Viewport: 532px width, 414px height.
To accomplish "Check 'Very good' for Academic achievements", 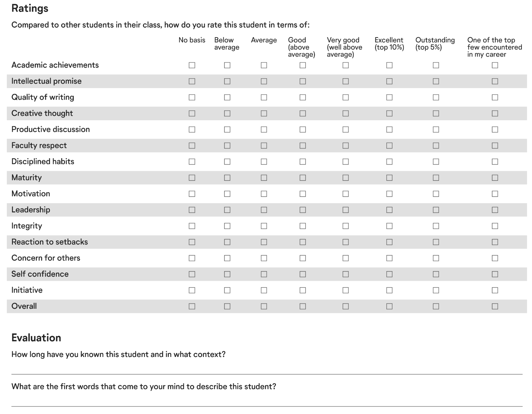I will tap(345, 65).
